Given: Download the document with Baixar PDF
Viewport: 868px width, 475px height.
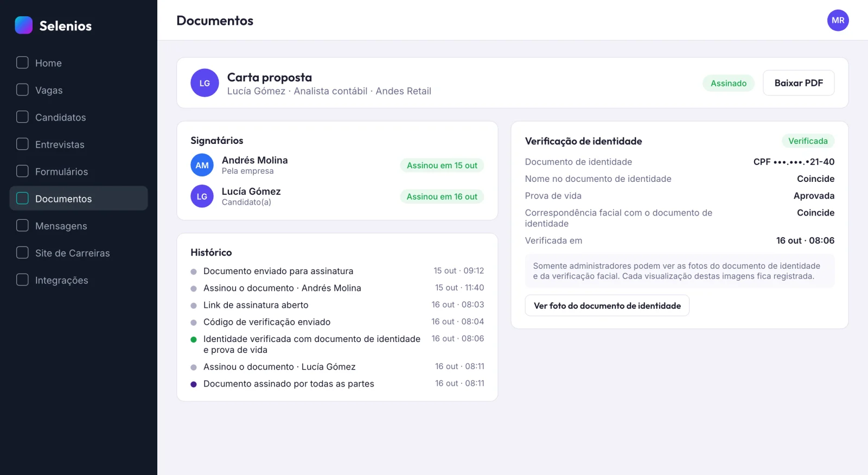Looking at the screenshot, I should tap(799, 83).
